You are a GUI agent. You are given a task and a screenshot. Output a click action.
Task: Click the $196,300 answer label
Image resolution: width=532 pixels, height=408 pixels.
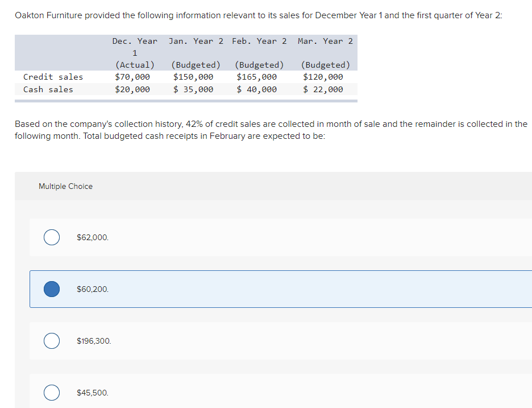[94, 341]
